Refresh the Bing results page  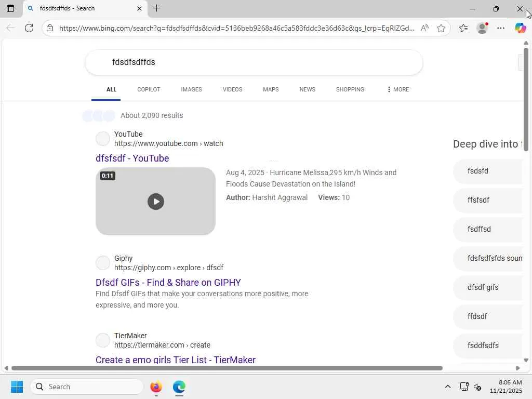[29, 28]
